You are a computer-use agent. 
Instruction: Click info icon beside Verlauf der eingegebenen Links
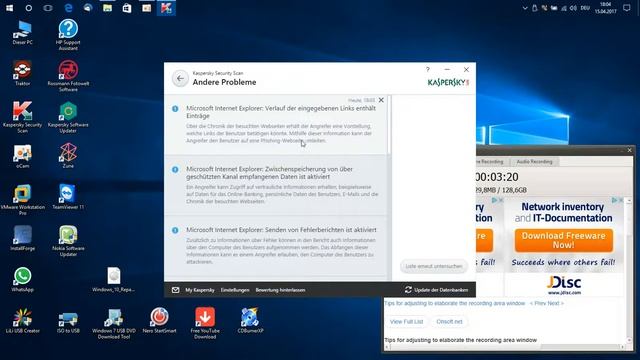point(175,109)
